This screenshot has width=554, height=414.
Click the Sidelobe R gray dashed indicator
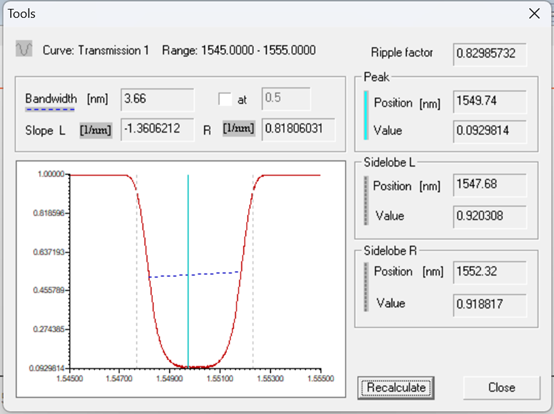[366, 287]
